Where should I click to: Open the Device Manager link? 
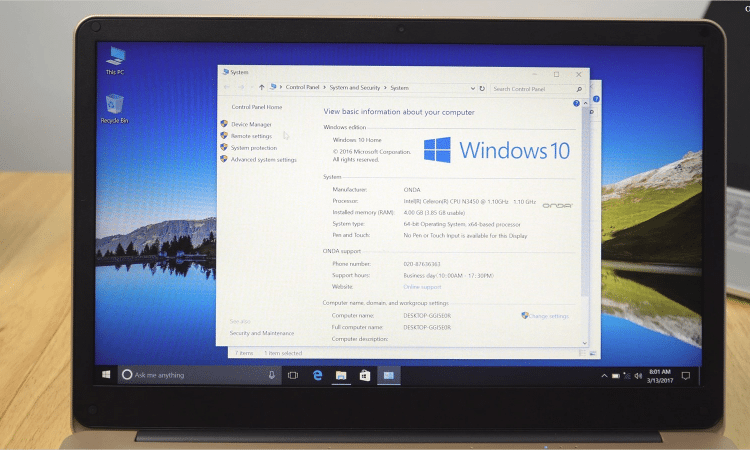click(x=251, y=124)
